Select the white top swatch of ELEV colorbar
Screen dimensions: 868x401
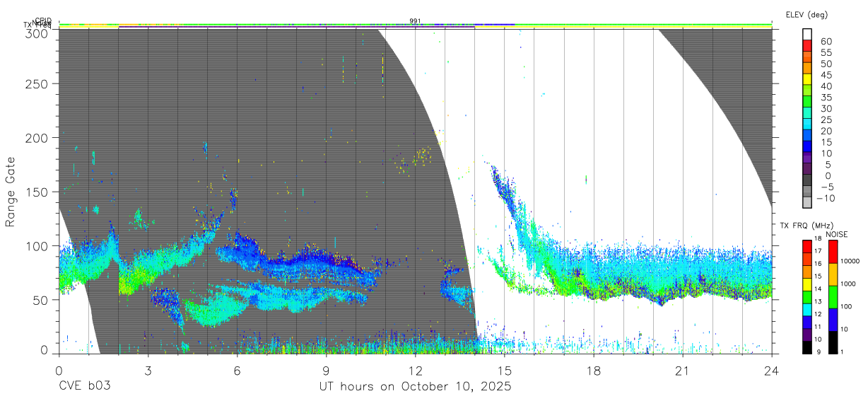pyautogui.click(x=807, y=33)
